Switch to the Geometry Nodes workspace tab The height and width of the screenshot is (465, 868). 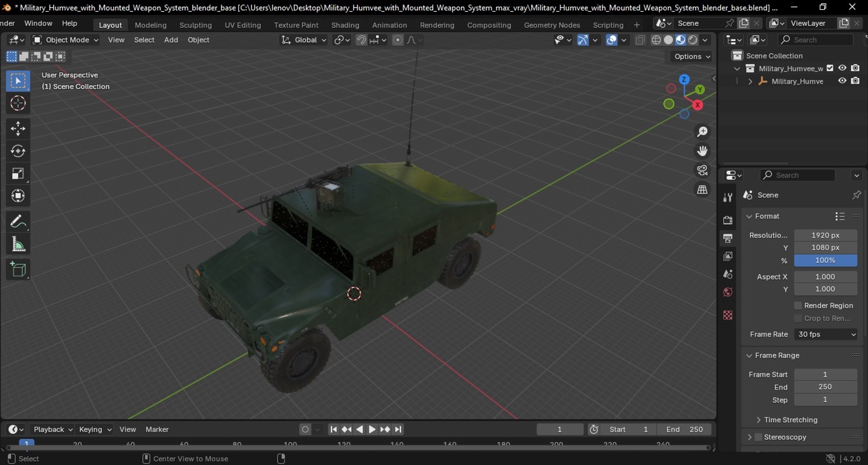click(552, 25)
